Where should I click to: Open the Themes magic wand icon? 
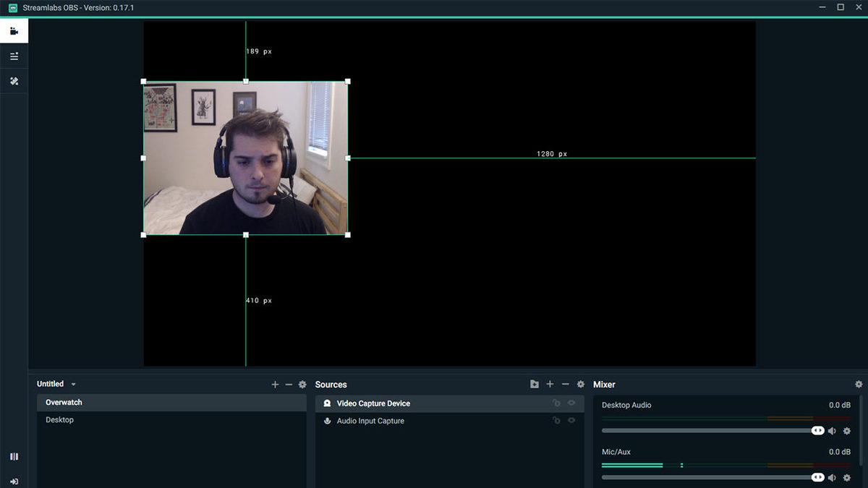[14, 81]
